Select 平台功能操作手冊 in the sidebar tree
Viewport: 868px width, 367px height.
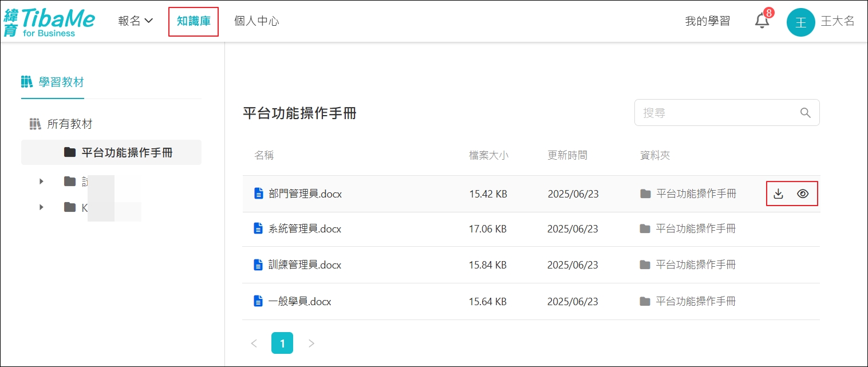(127, 152)
